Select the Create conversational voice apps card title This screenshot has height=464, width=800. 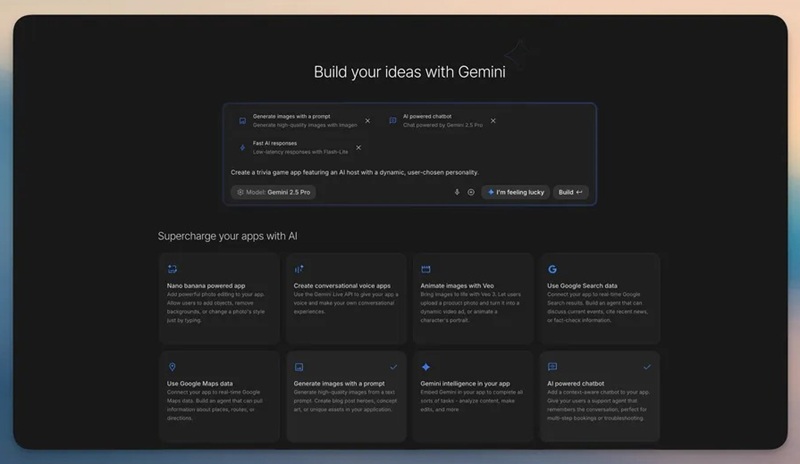point(343,285)
